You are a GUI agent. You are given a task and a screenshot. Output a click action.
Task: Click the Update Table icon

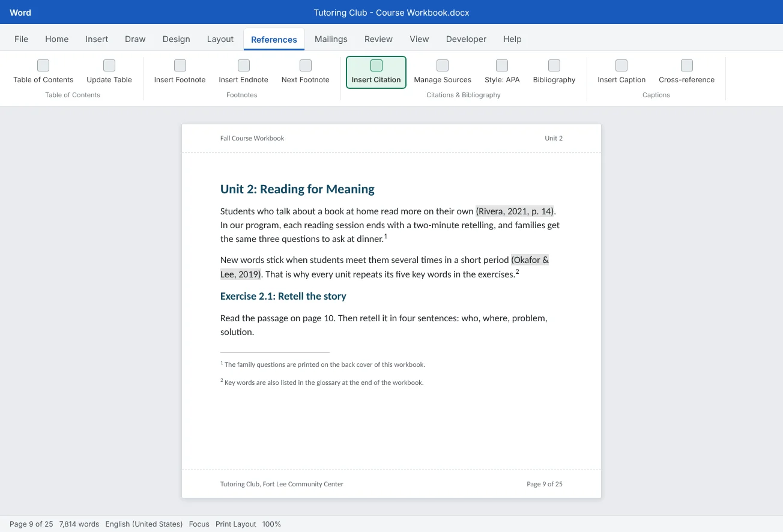pos(109,65)
